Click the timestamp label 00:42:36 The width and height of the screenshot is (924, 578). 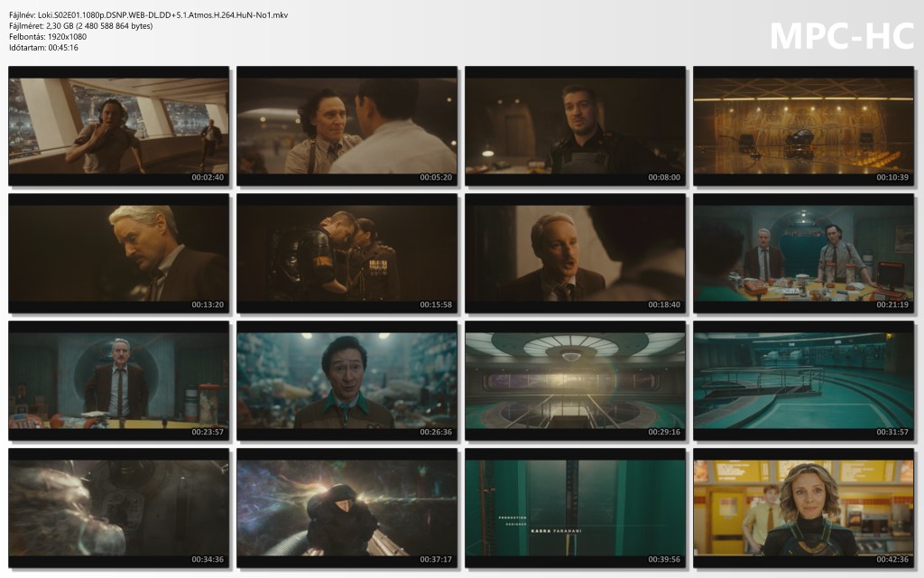tap(892, 559)
